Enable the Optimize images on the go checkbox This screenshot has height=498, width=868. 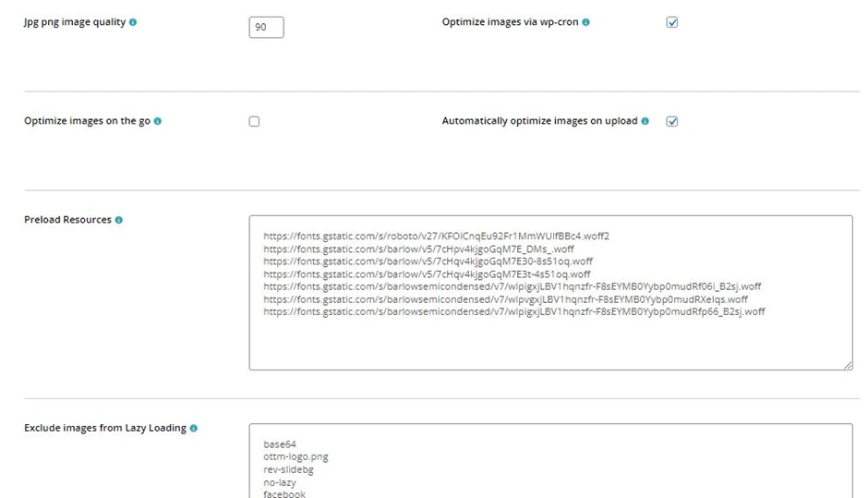[x=254, y=121]
